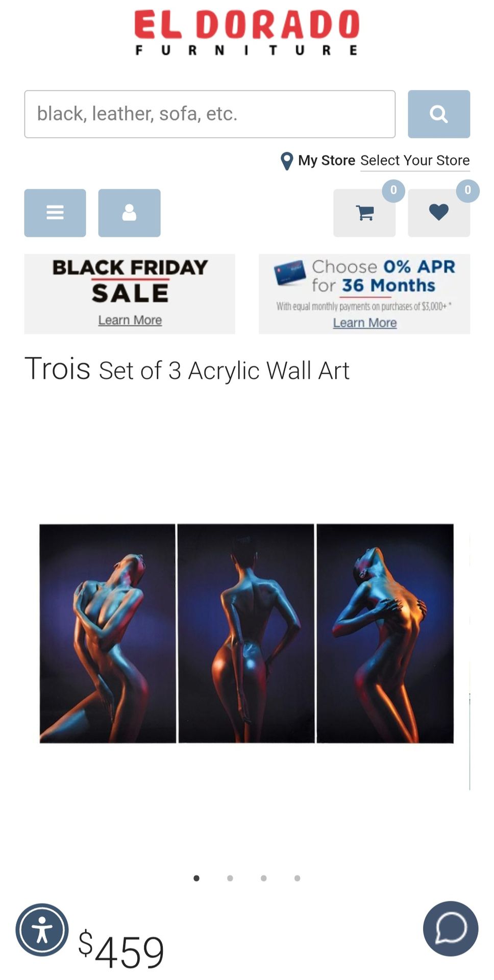Open the user account icon
Screen dimensions: 494x980
click(129, 213)
